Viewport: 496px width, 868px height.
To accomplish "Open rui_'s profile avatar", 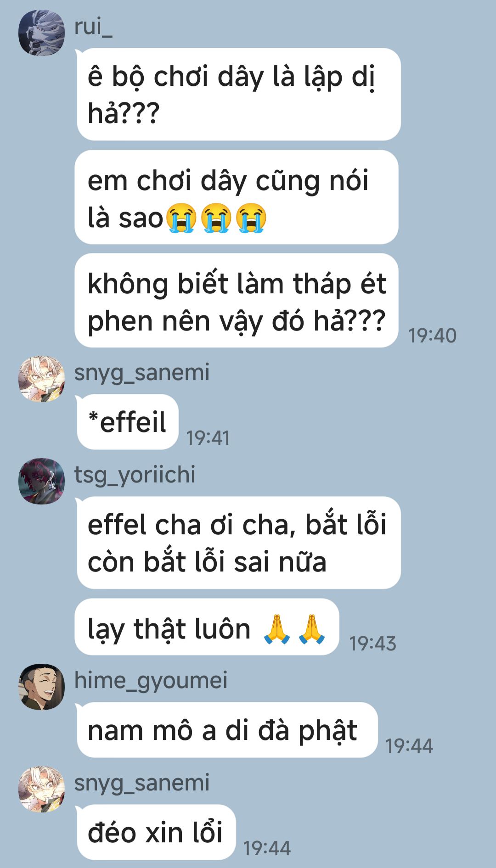I will (41, 33).
